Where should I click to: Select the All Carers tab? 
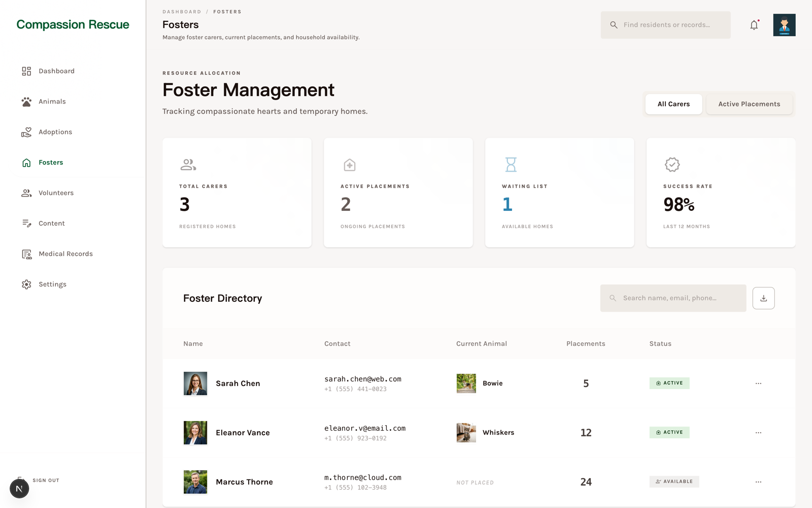pos(673,104)
